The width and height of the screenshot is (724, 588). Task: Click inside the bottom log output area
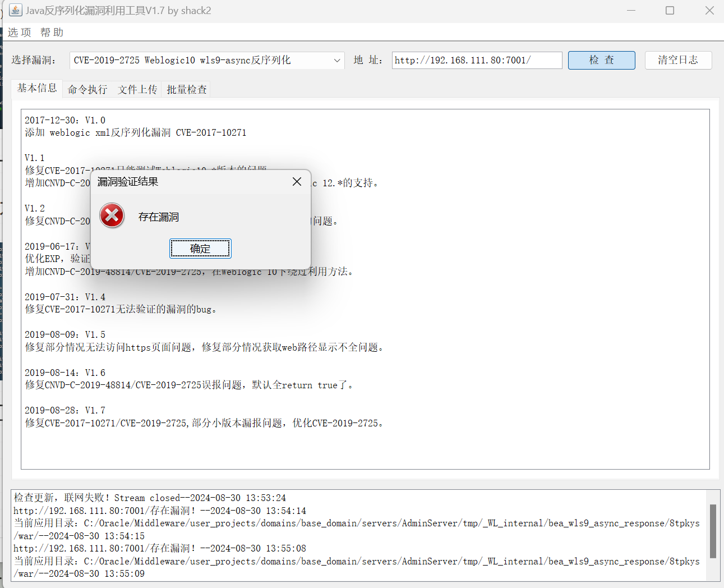coord(359,536)
